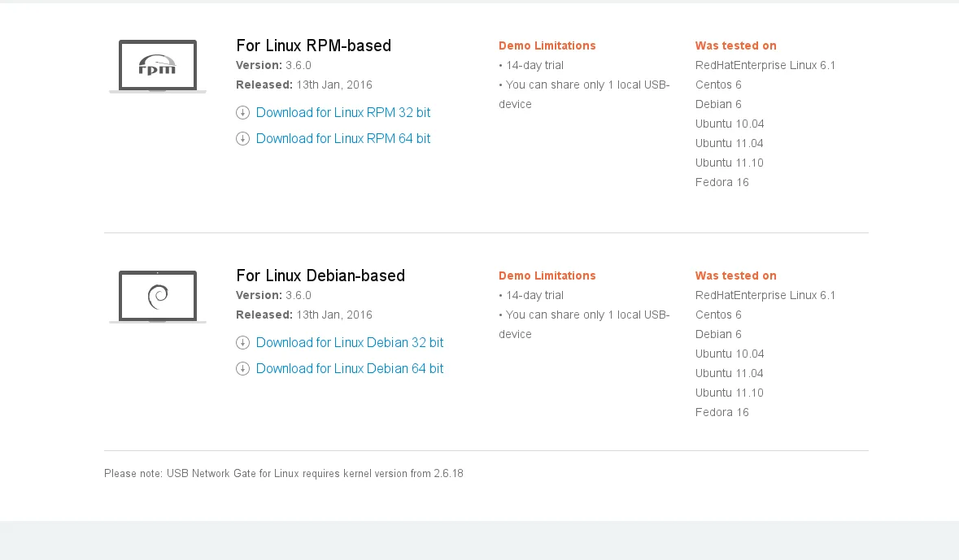Click the Version 3.6.0 text under RPM-based
959x560 pixels.
(273, 65)
